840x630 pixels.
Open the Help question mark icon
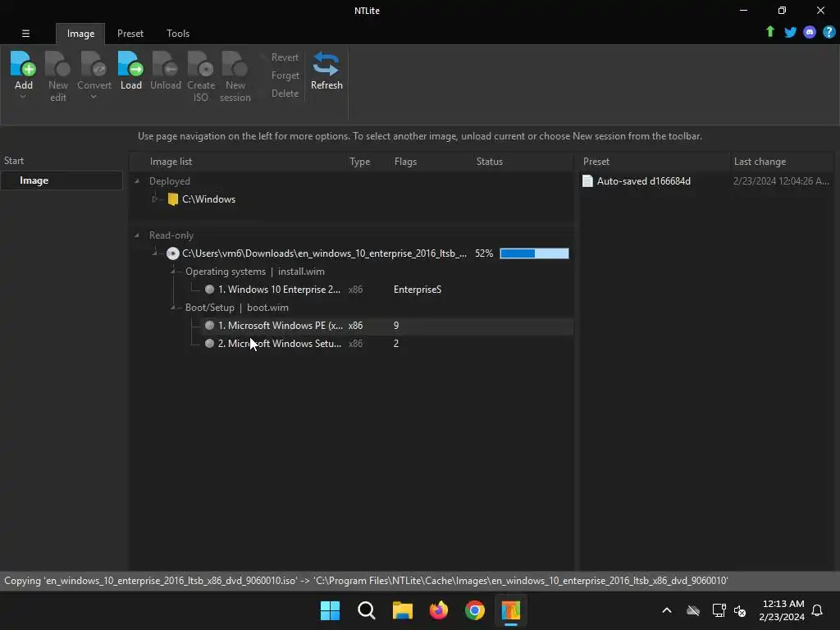pyautogui.click(x=829, y=32)
